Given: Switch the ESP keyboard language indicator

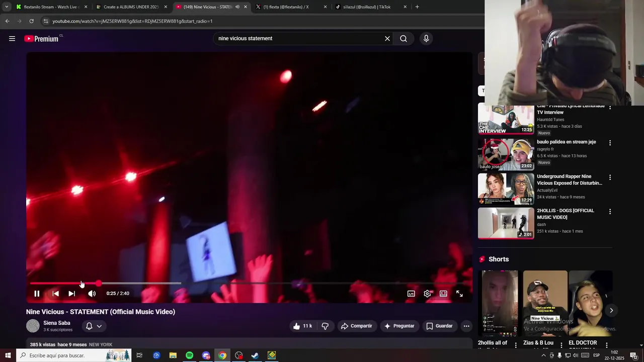Looking at the screenshot, I should pyautogui.click(x=596, y=355).
